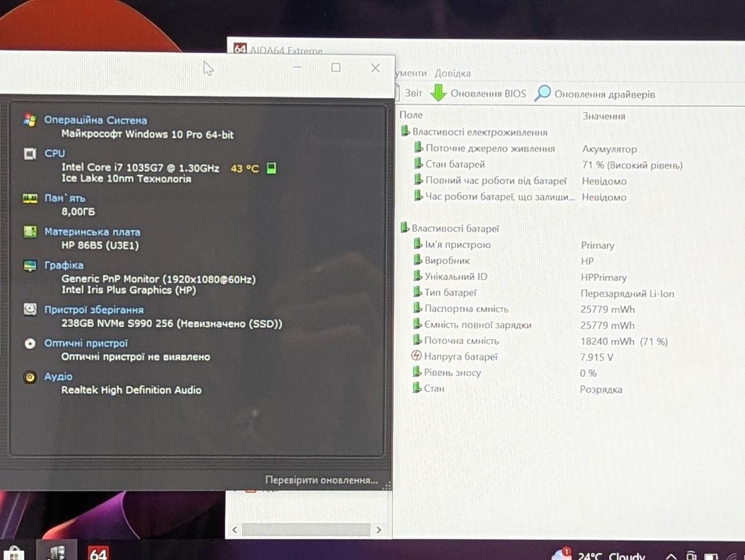This screenshot has width=745, height=560.
Task: Click Перевірити оновлення link in Speccy
Action: tap(321, 480)
